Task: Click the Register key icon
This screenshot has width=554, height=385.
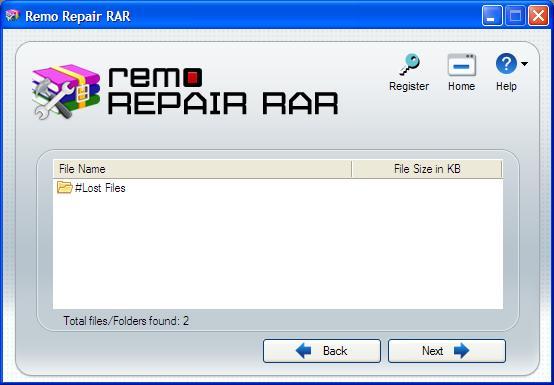Action: pyautogui.click(x=410, y=64)
